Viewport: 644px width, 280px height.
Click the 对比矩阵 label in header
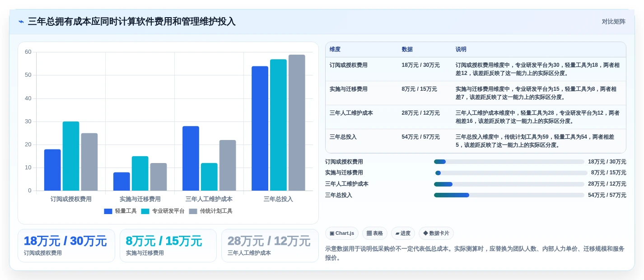tap(613, 22)
